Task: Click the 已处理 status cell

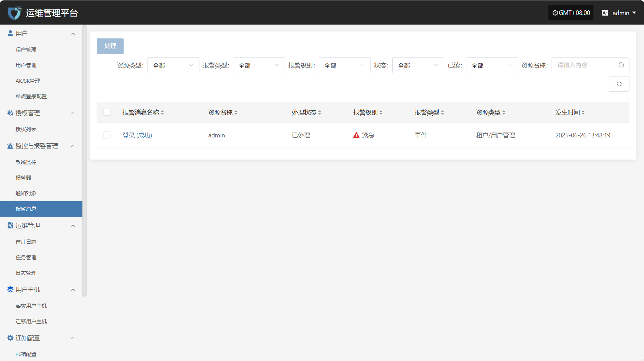Action: pos(301,135)
